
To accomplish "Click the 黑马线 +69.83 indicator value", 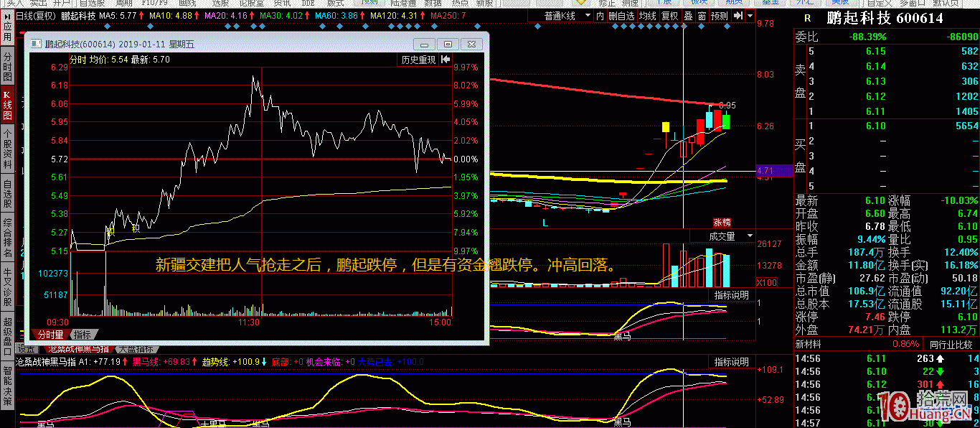I will pyautogui.click(x=161, y=361).
